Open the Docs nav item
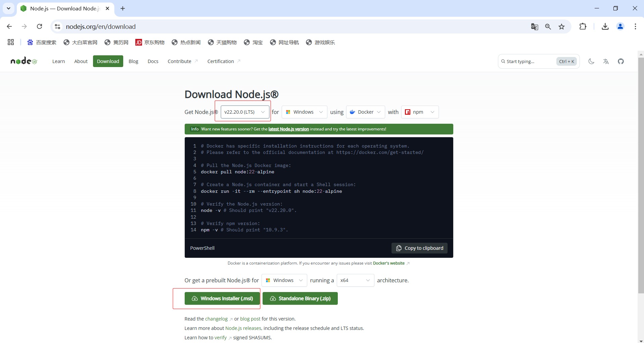The width and height of the screenshot is (644, 343). (x=153, y=61)
